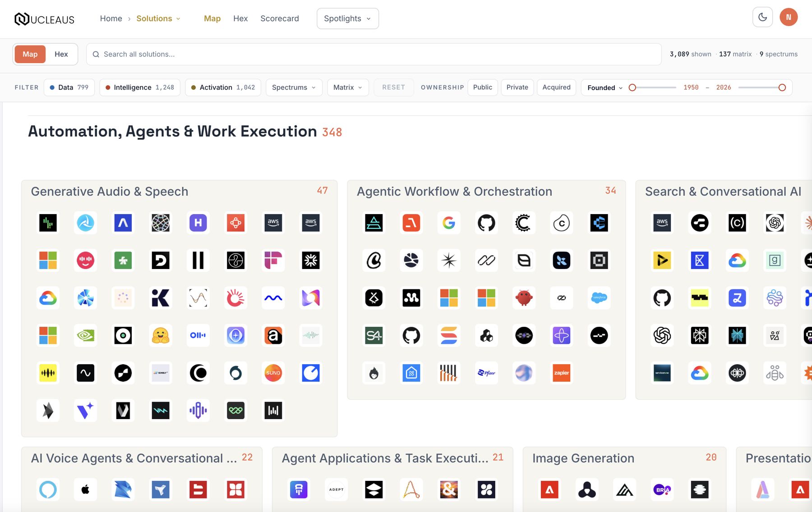Toggle dark mode moon icon
Viewport: 812px width, 512px height.
pos(762,17)
